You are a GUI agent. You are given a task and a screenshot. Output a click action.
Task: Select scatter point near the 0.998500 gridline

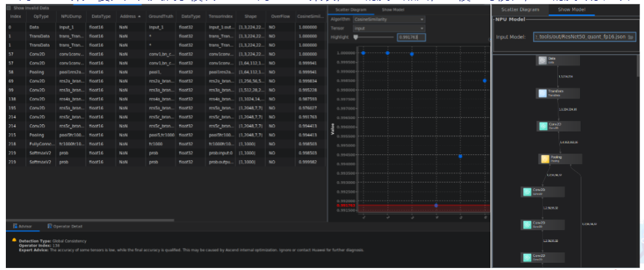pos(485,80)
